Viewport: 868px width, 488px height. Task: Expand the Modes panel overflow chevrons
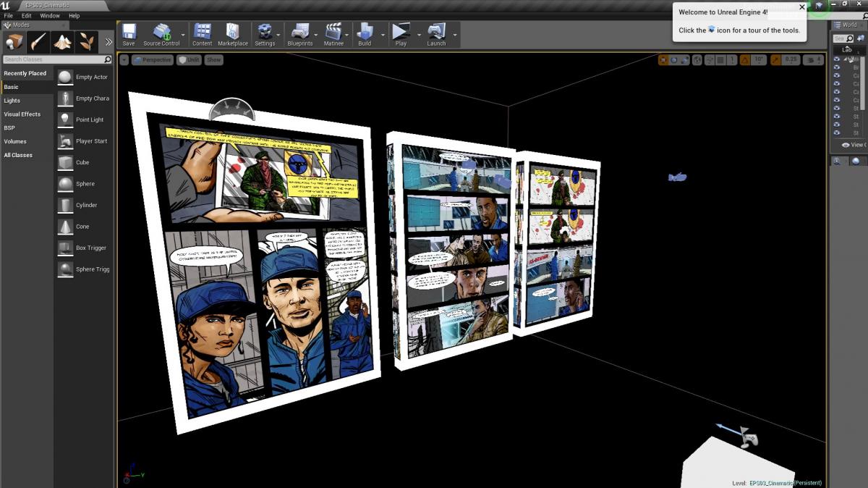(x=109, y=42)
